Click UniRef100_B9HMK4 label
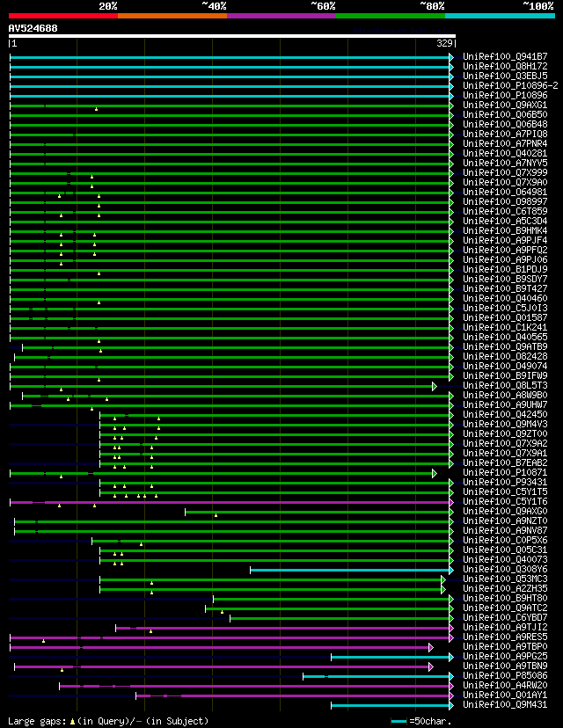This screenshot has width=563, height=728. [x=505, y=230]
